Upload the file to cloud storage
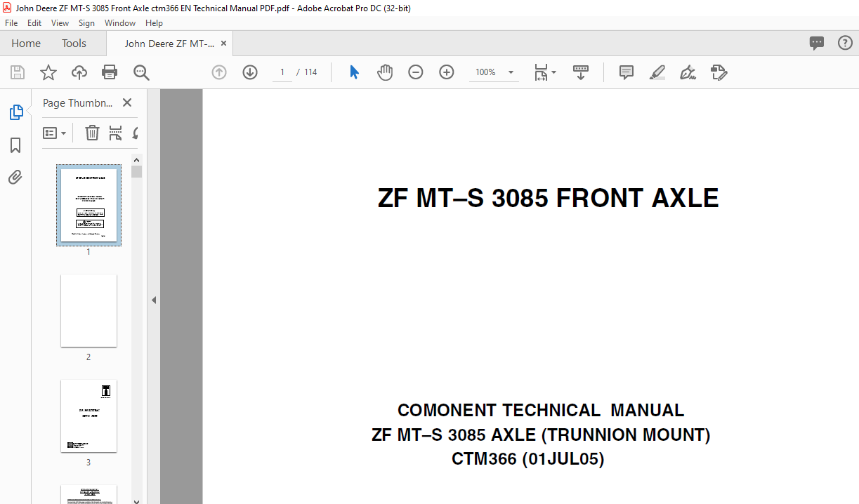 click(x=79, y=72)
